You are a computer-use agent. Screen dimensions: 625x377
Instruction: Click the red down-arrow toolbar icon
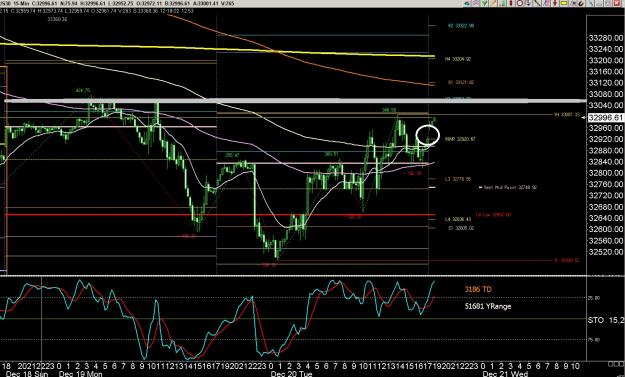[555, 3]
